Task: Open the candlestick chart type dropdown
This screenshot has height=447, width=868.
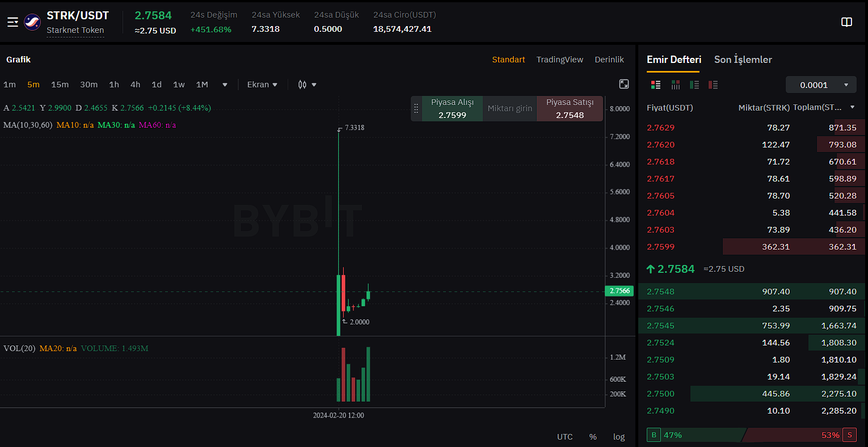Action: (307, 85)
